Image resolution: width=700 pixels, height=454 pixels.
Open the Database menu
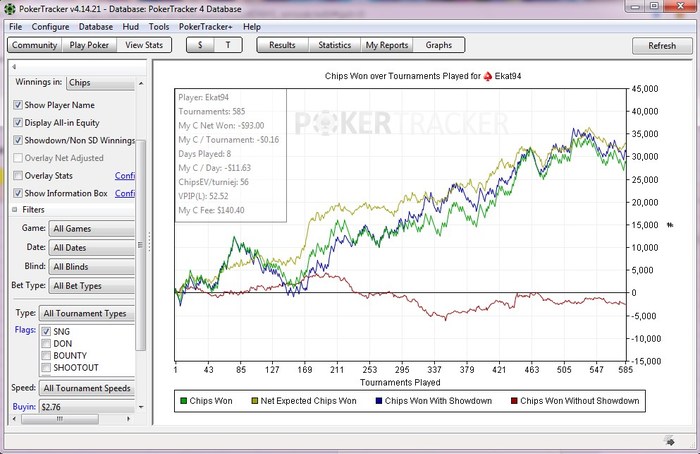pyautogui.click(x=96, y=27)
